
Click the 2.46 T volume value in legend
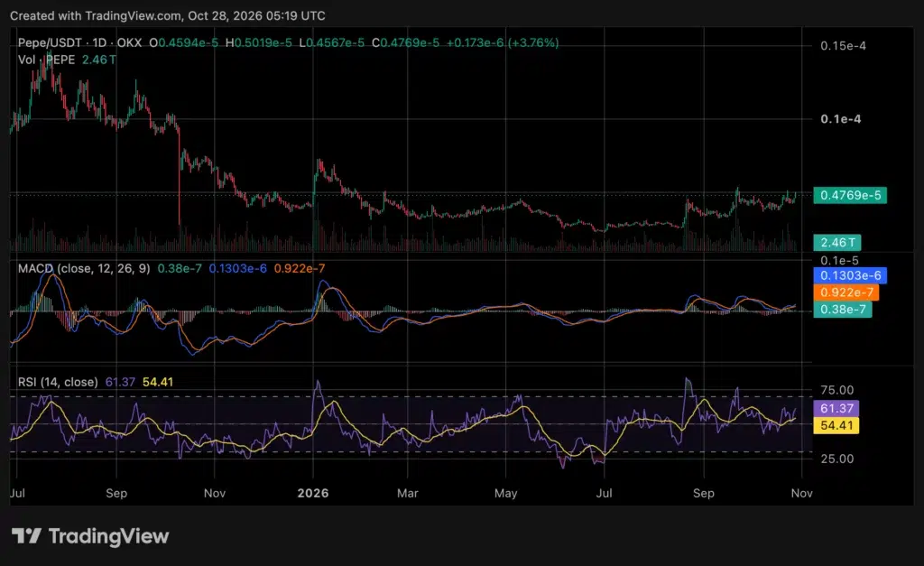[98, 60]
